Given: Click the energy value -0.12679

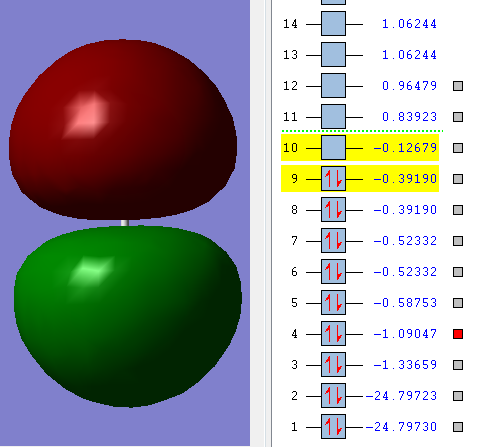Looking at the screenshot, I should coord(405,148).
